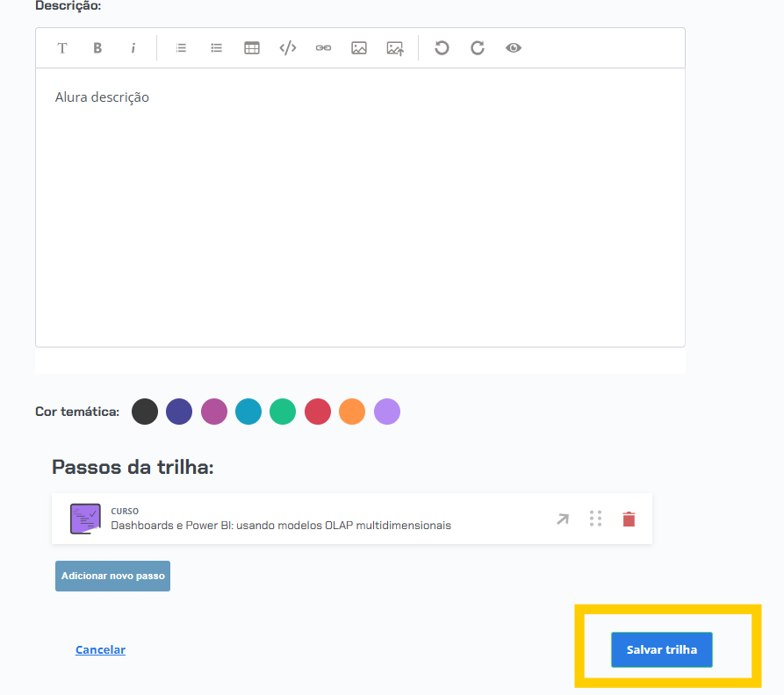Redo the last editor change

pyautogui.click(x=478, y=48)
